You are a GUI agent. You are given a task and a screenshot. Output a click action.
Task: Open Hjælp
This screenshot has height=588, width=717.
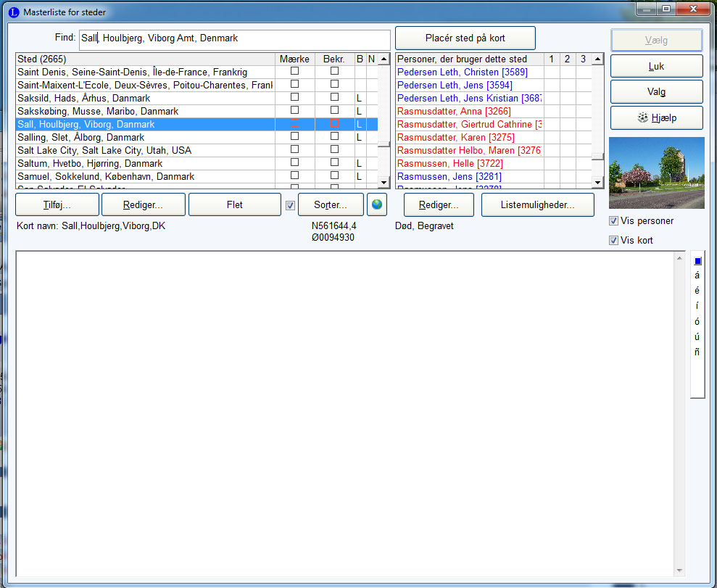pos(656,118)
